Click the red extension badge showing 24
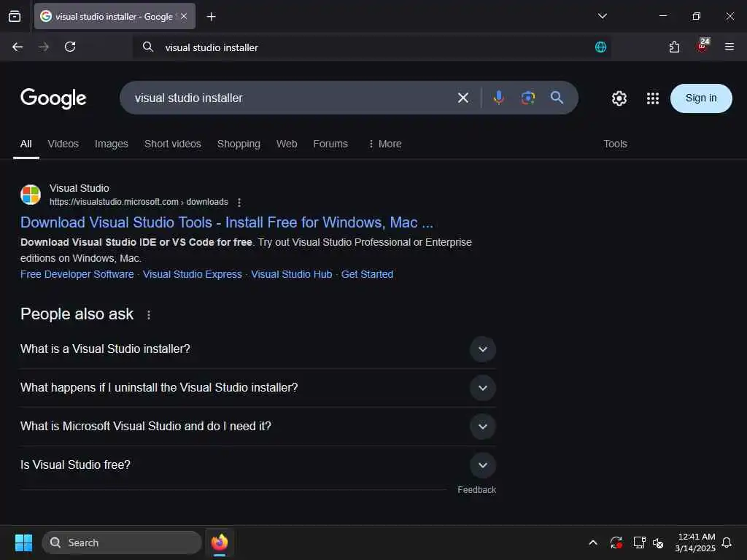The image size is (747, 560). tap(703, 45)
